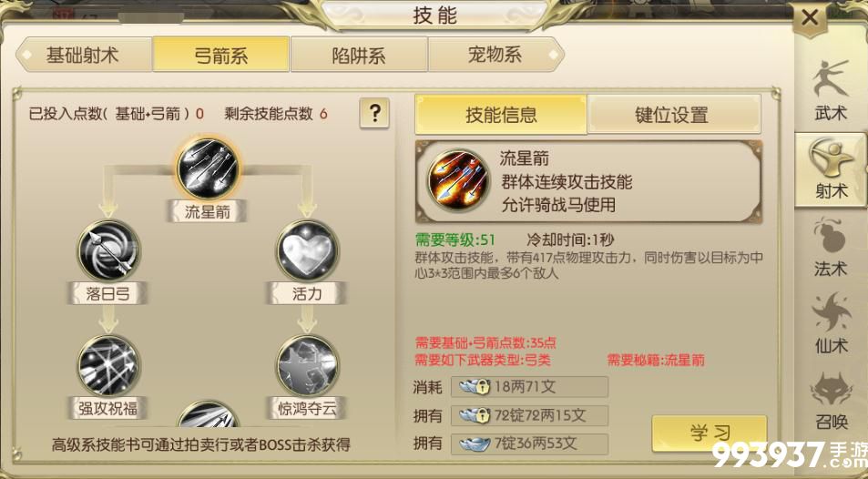The width and height of the screenshot is (868, 479).
Task: Switch to the 宠物系 tab
Action: [496, 55]
